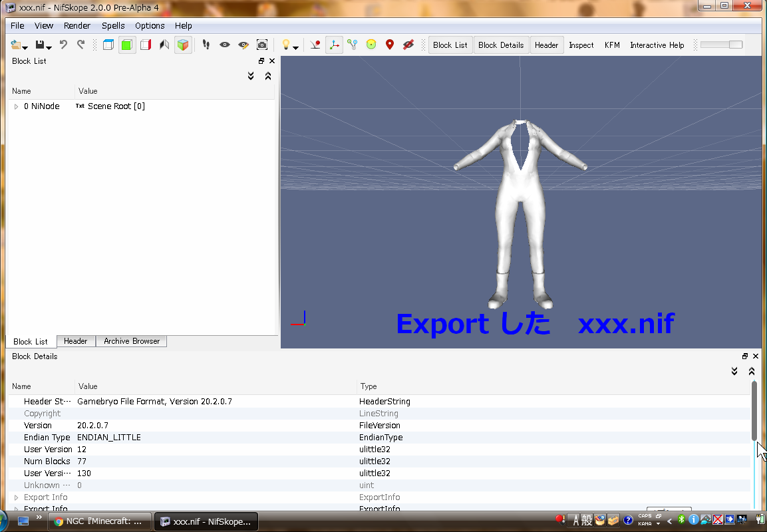Collapse all rows in Block List panel

click(x=268, y=76)
